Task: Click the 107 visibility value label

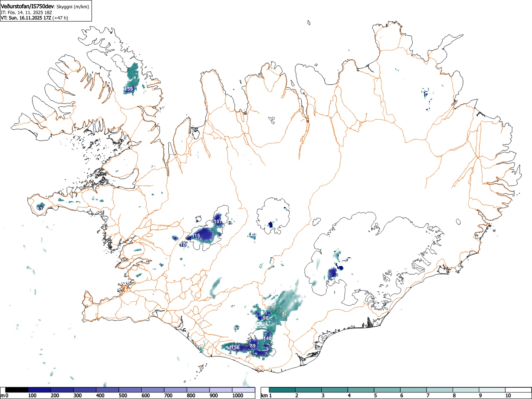Action: [218, 222]
